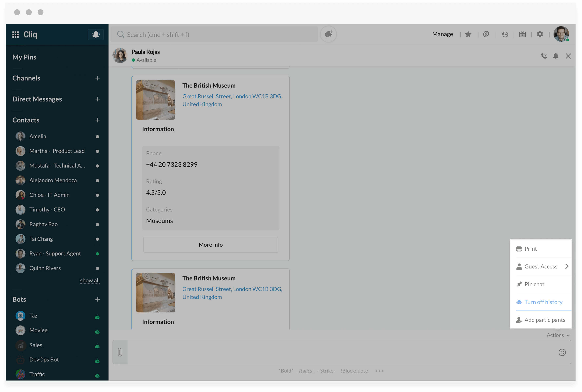
Task: Expand the Actions dropdown
Action: click(x=558, y=335)
